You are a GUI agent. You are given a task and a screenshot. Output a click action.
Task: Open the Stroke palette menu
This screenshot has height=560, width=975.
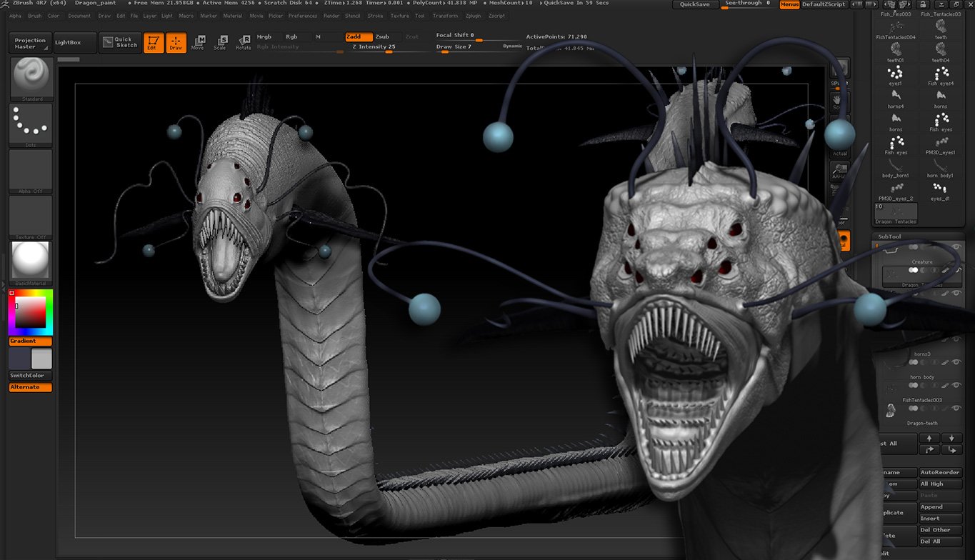click(x=375, y=16)
